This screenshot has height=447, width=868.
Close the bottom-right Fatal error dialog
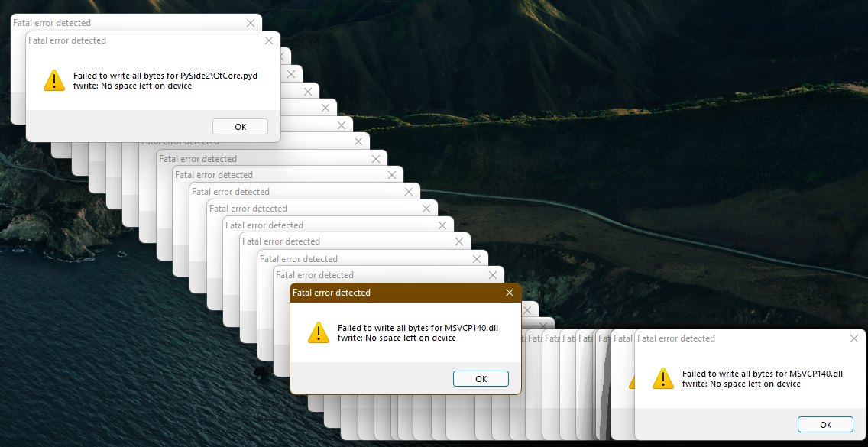853,338
